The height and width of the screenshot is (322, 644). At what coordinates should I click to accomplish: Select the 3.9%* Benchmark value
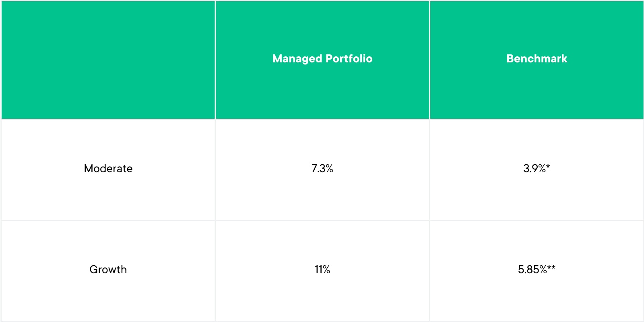click(537, 169)
